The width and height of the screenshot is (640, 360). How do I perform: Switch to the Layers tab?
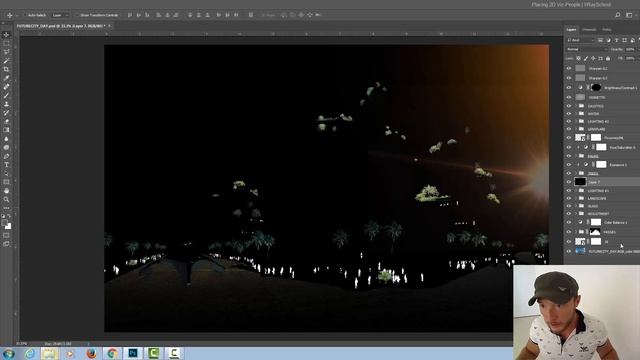click(x=571, y=30)
